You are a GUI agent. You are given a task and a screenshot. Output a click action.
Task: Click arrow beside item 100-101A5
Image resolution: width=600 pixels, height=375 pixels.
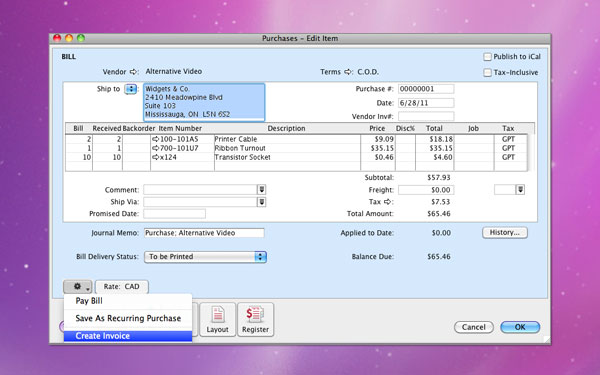click(x=155, y=139)
